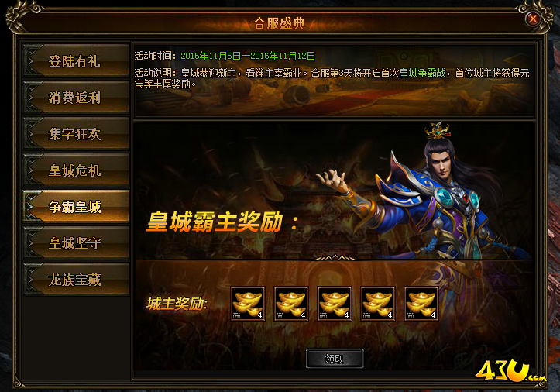This screenshot has height=392, width=560.
Task: Click the green 皇城争霸战 link text
Action: [x=422, y=74]
